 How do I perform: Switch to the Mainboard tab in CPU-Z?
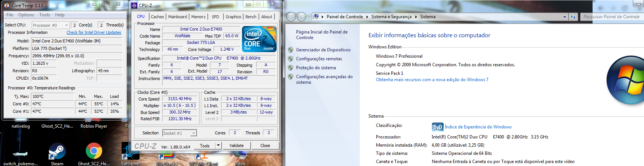point(178,17)
